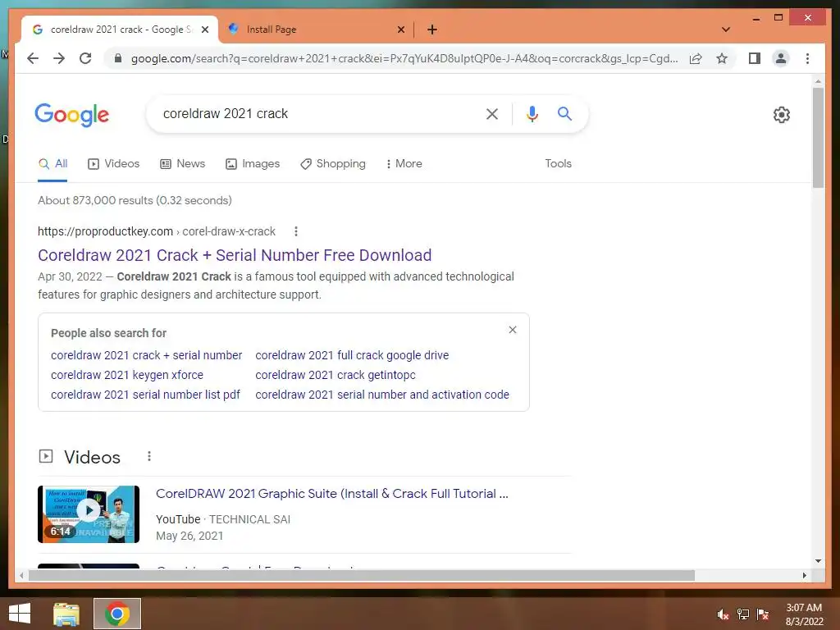The image size is (840, 630).
Task: Click the YouTube · TECHNICAL SAI source text
Action: (223, 519)
